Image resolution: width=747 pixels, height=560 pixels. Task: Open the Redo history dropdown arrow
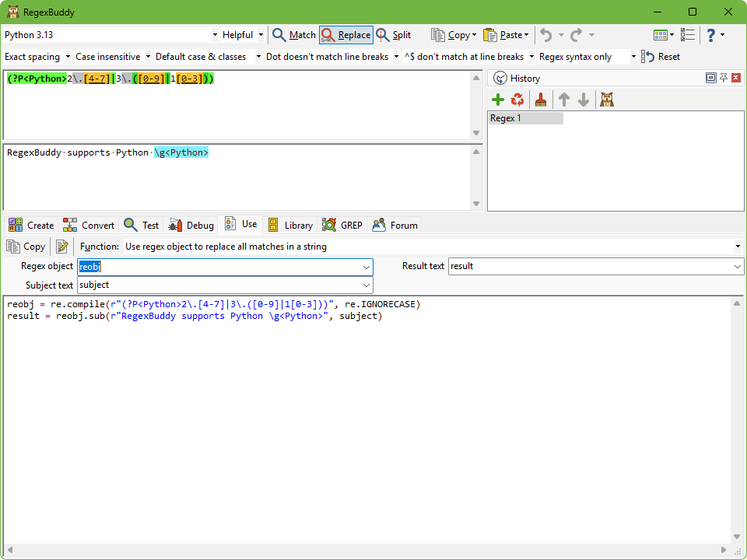tap(591, 35)
